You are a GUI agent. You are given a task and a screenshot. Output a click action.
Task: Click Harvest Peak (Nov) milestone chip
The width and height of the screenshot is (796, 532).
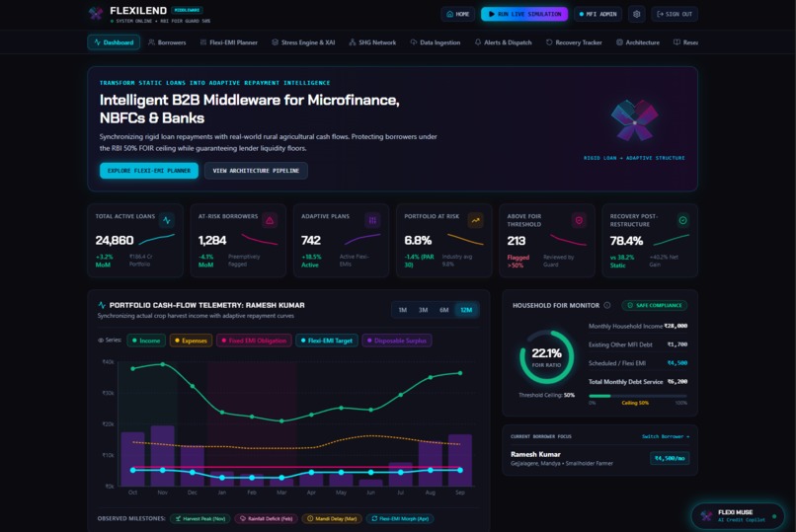[200, 519]
